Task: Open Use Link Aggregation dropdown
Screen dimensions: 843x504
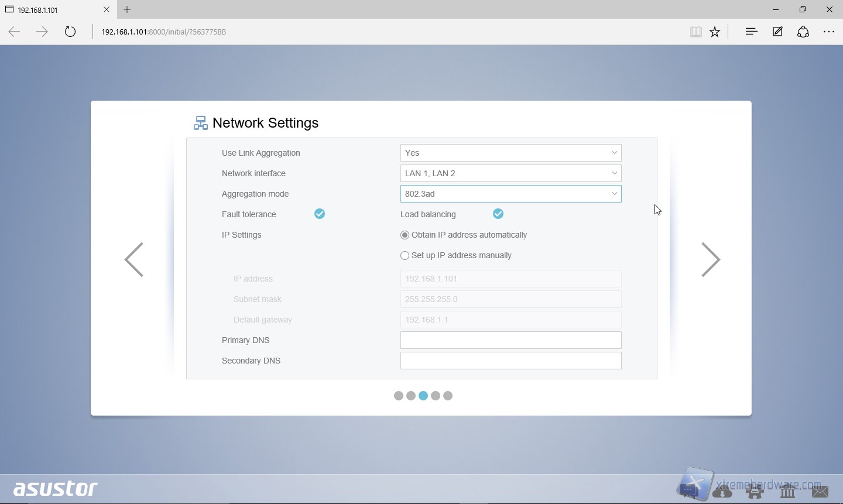Action: point(510,153)
